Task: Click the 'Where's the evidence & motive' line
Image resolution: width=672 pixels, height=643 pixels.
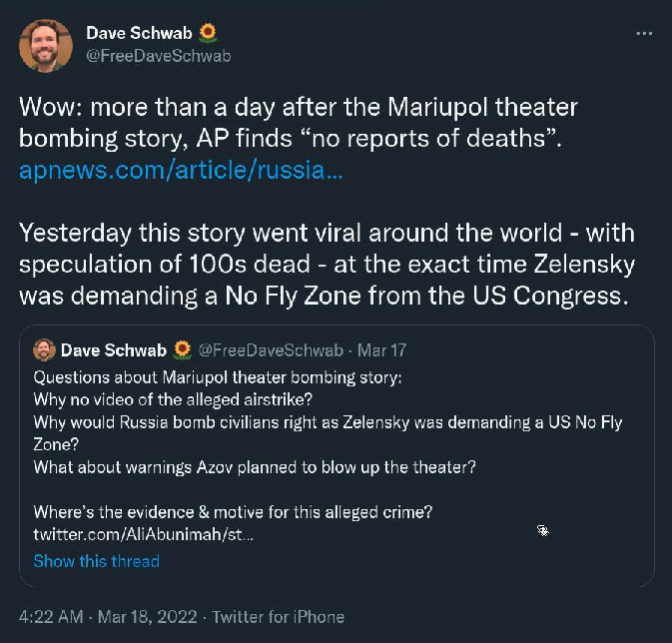Action: point(233,512)
